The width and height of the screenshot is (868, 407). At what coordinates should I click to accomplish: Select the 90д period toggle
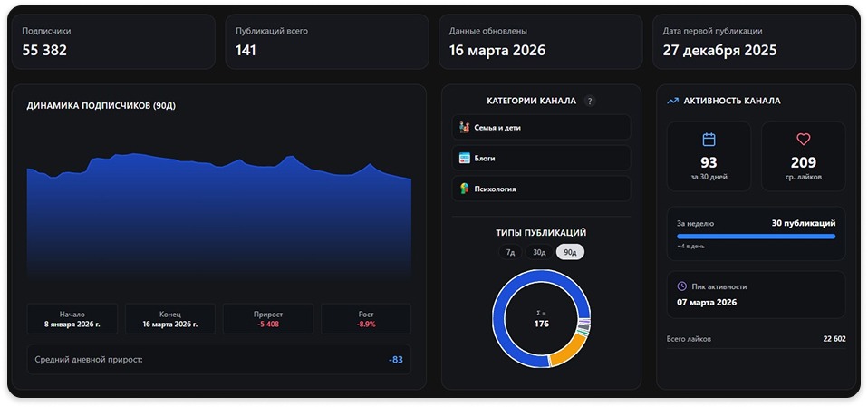pos(570,252)
